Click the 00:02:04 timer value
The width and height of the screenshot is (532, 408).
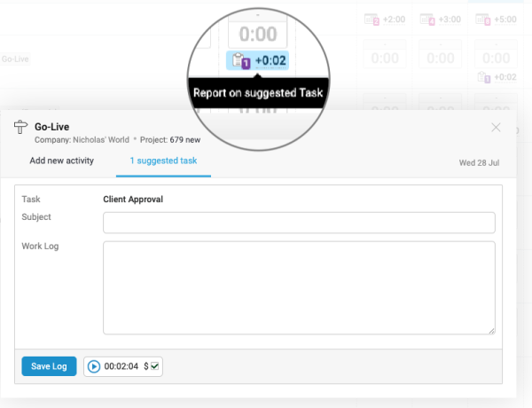pos(121,366)
